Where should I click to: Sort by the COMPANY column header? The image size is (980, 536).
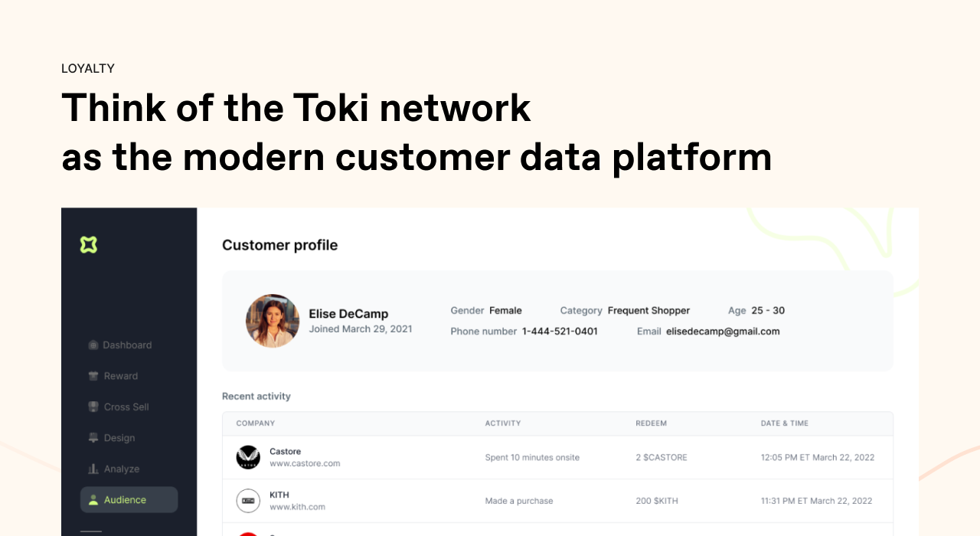(x=256, y=423)
